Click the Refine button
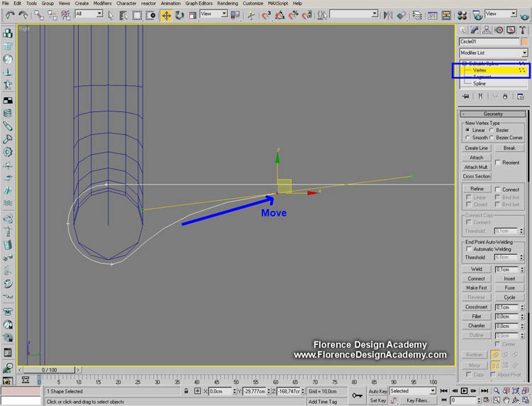 (477, 189)
